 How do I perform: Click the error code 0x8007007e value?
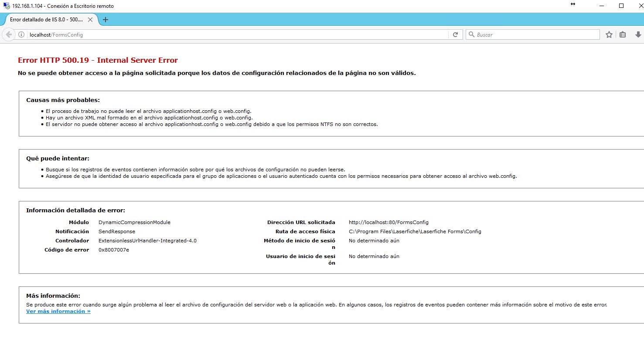[114, 250]
